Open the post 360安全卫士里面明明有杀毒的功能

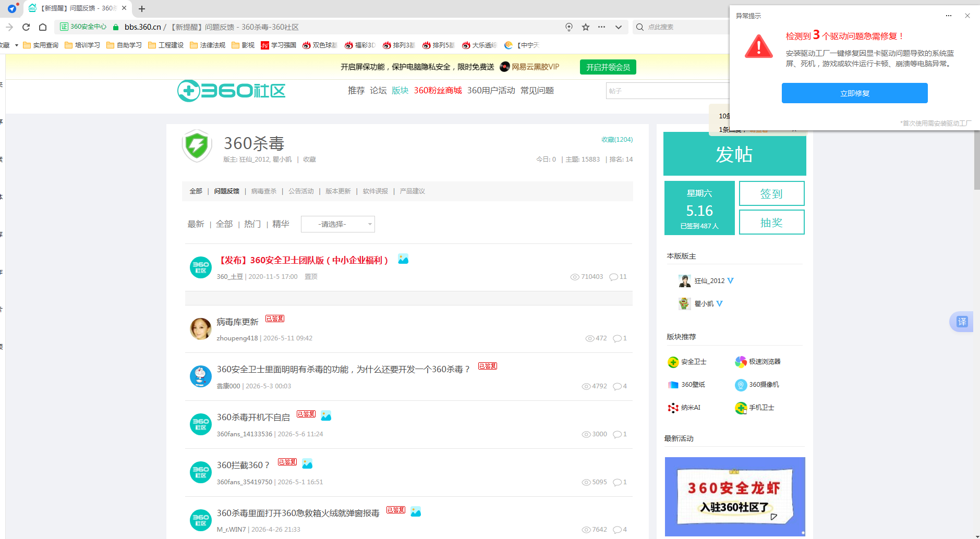(343, 370)
